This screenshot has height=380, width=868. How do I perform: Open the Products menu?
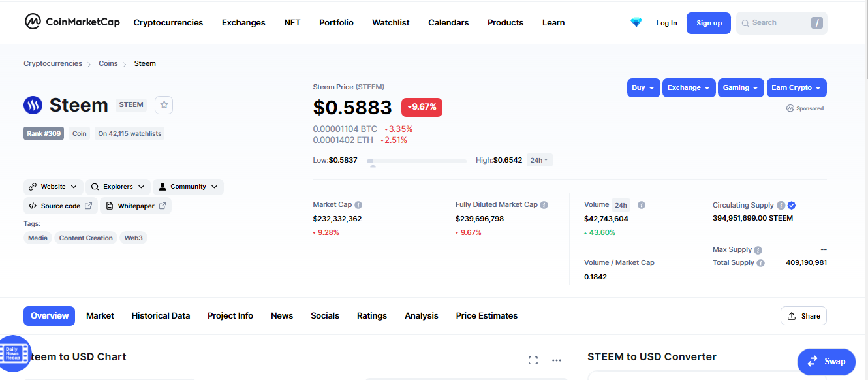(x=505, y=22)
